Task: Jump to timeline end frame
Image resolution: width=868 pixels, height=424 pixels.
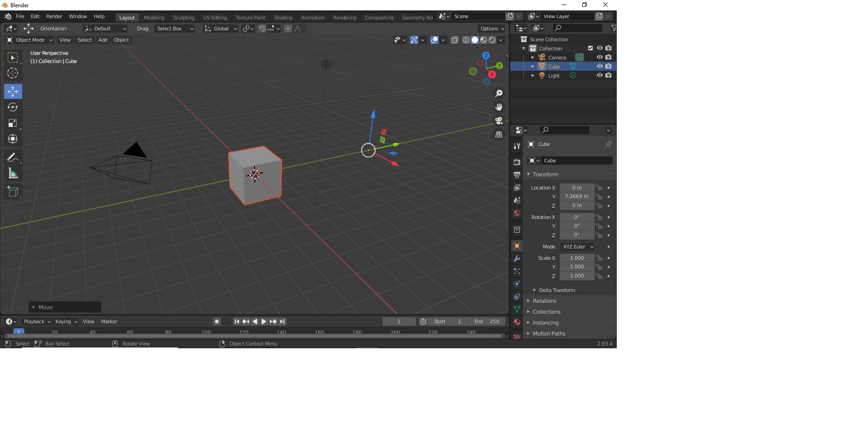Action: pos(282,322)
